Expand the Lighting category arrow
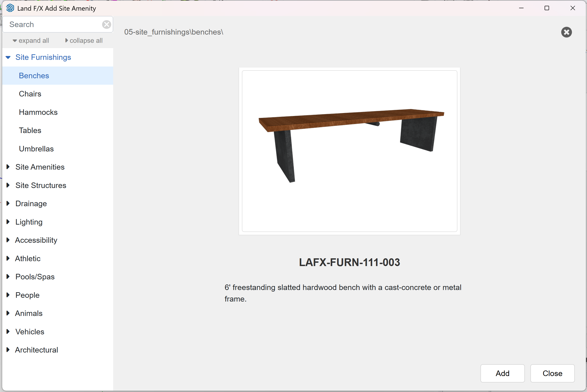 pyautogui.click(x=8, y=222)
